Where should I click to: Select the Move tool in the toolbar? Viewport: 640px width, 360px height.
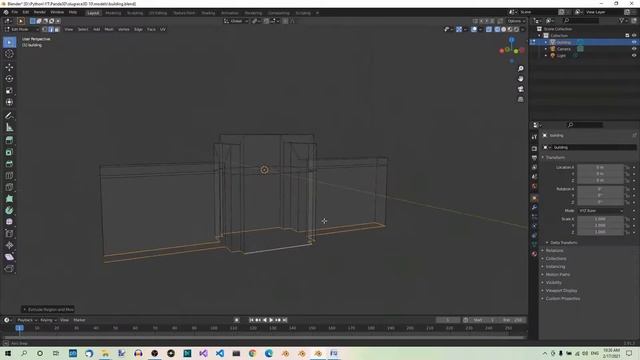click(x=9, y=67)
